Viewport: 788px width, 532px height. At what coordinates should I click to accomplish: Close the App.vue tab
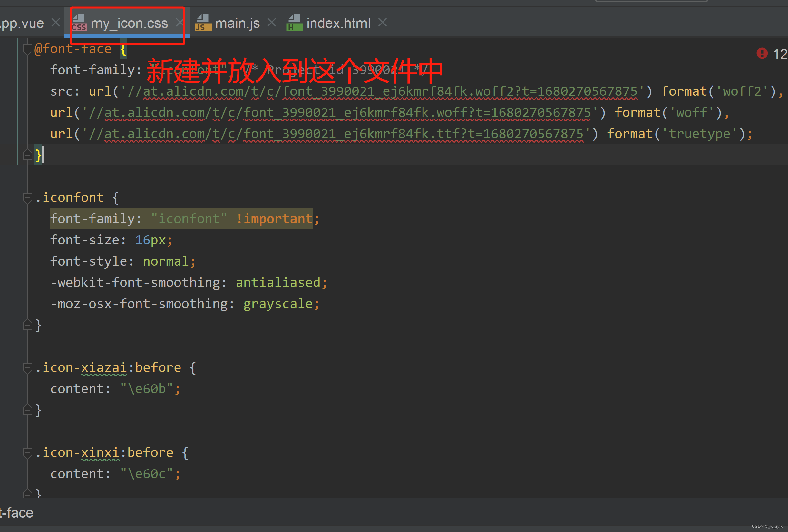[x=56, y=23]
